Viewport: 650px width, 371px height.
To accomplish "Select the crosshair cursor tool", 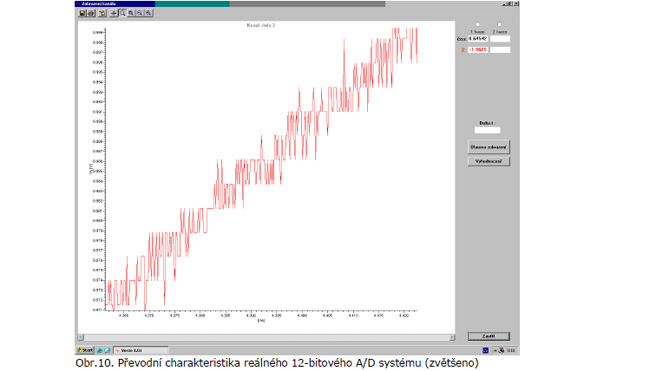I will click(x=114, y=14).
